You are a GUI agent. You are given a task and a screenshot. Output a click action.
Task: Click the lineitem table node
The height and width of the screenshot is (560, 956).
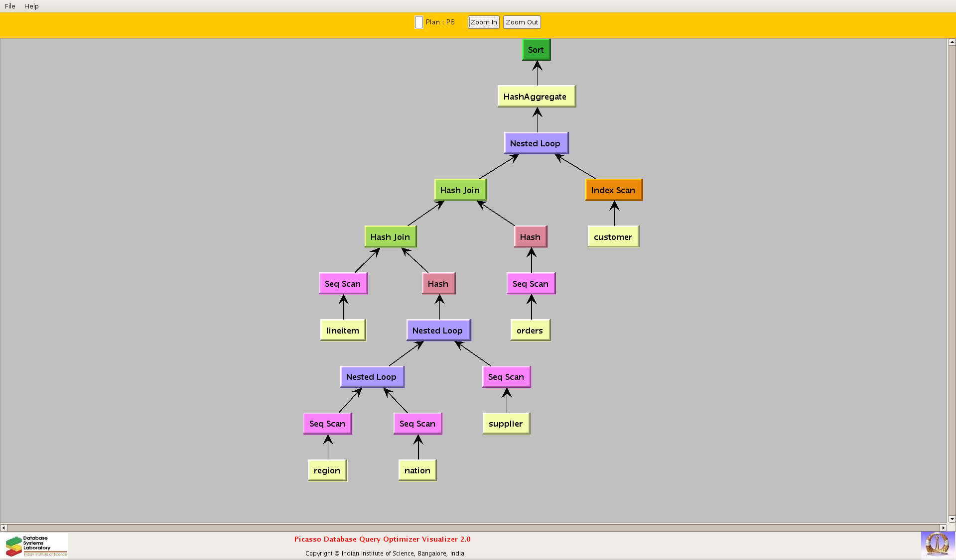pyautogui.click(x=343, y=331)
